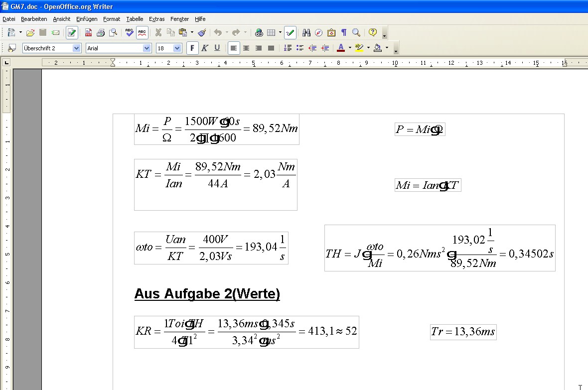Click the Help button

tap(372, 32)
